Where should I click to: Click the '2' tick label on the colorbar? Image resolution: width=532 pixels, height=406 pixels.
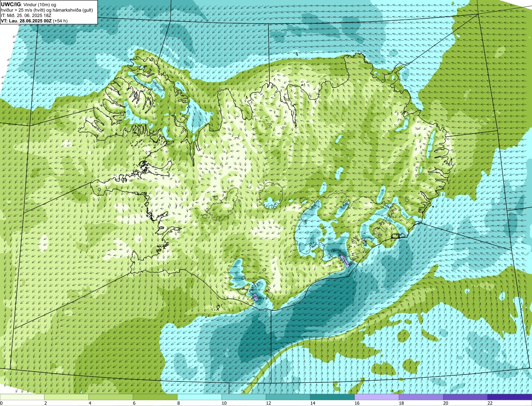coord(45,403)
